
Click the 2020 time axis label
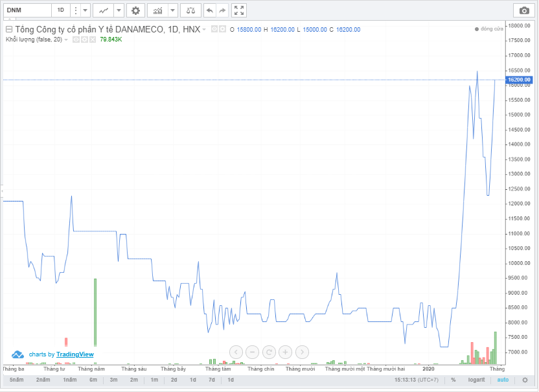coord(428,369)
